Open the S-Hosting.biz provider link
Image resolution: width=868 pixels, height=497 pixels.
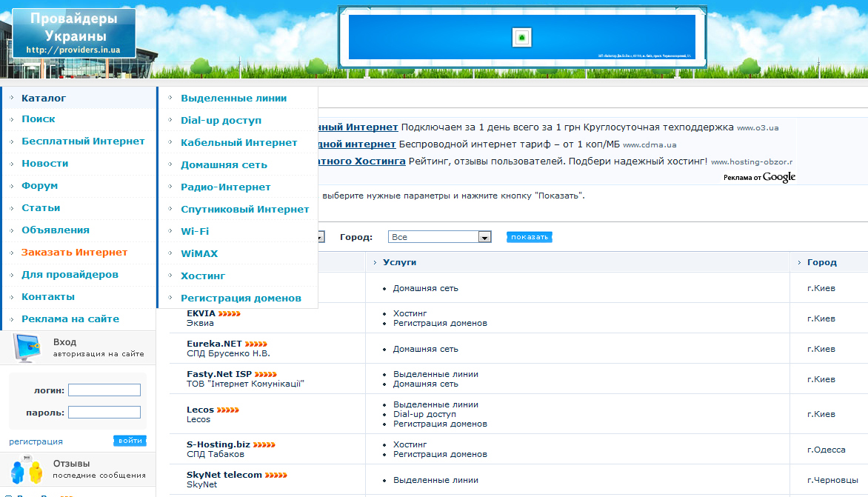(x=218, y=444)
